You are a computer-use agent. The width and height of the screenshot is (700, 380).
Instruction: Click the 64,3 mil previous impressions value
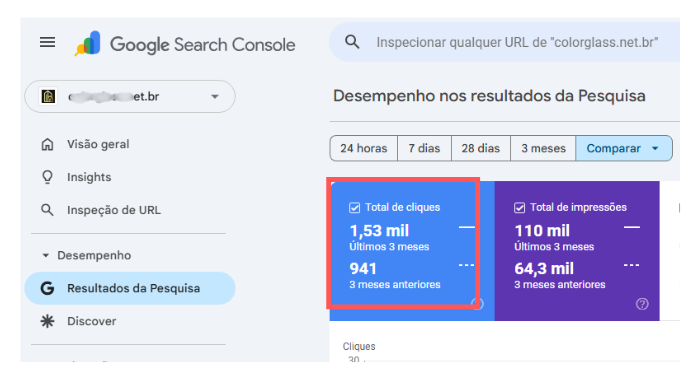point(544,269)
